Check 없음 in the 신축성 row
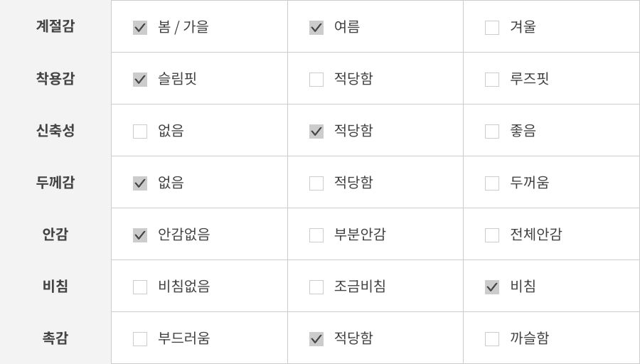The width and height of the screenshot is (640, 364). pos(140,132)
